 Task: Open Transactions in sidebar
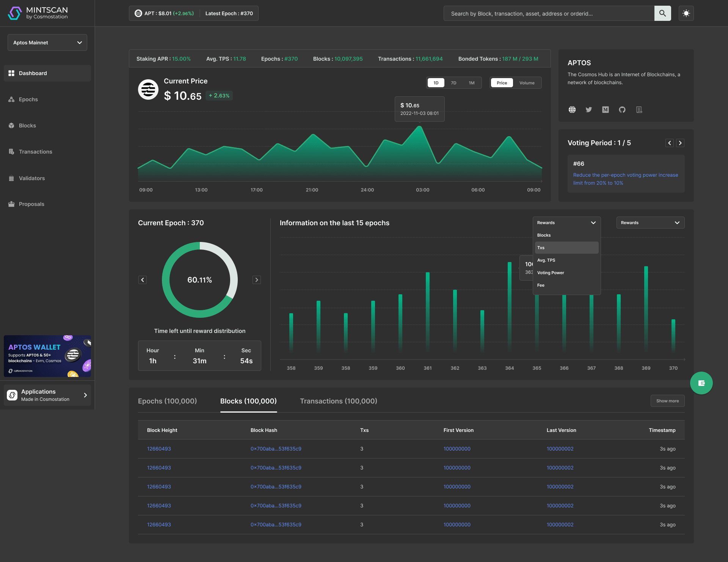coord(47,152)
